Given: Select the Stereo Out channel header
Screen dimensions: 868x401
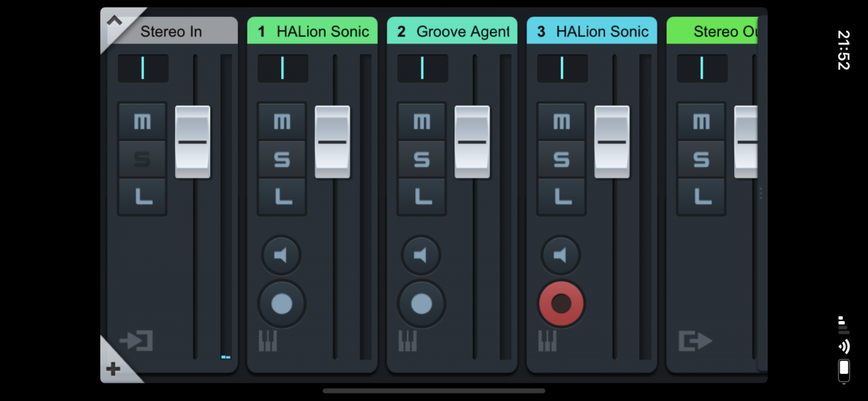Looking at the screenshot, I should pyautogui.click(x=712, y=31).
